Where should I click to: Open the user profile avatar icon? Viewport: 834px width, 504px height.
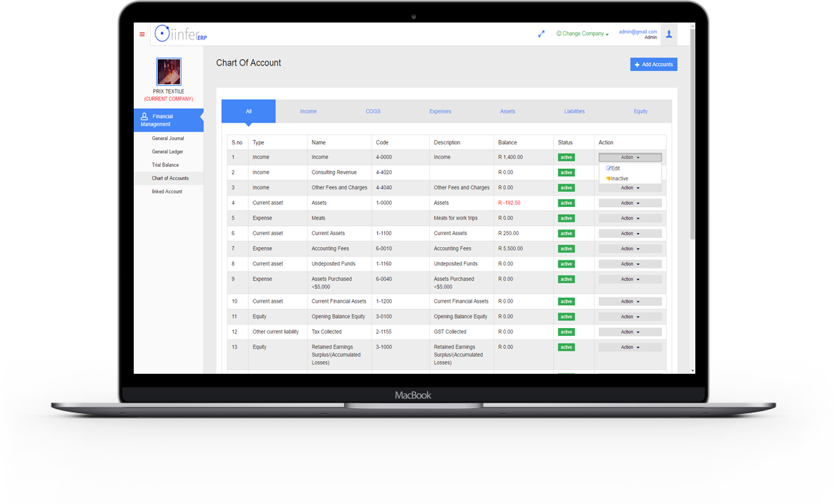(x=669, y=34)
